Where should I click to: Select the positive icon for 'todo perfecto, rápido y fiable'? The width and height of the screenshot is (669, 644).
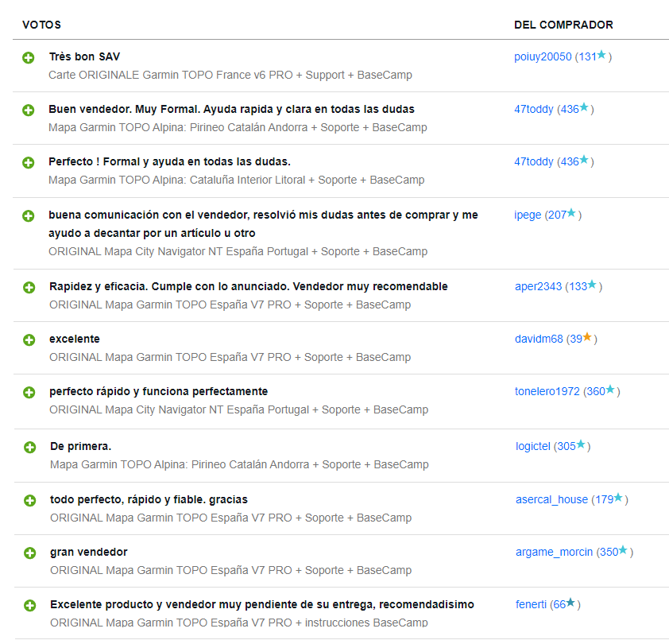[x=30, y=501]
